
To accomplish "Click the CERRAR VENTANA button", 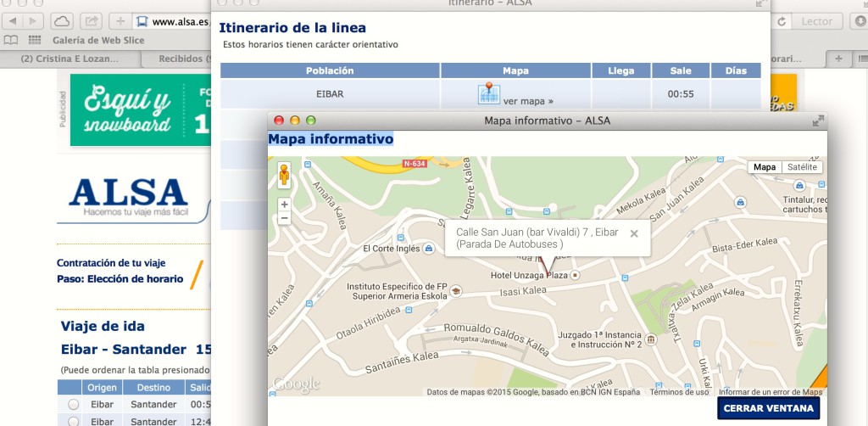I will coord(768,408).
